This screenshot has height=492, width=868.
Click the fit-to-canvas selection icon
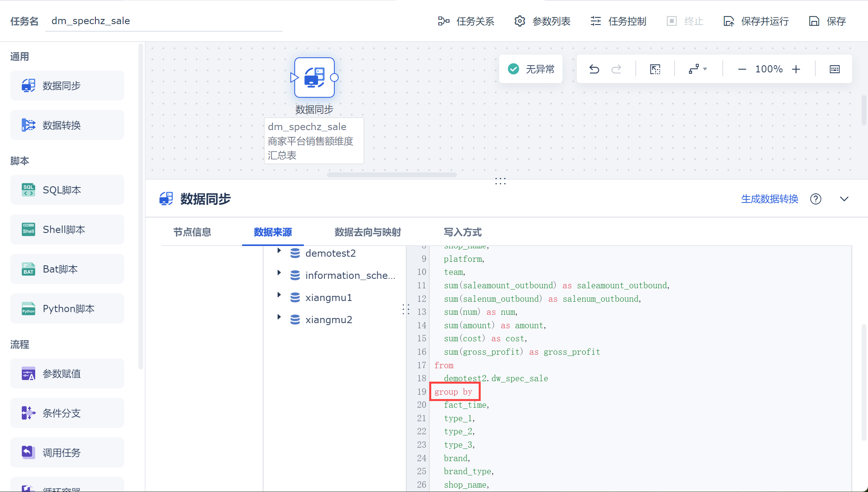tap(655, 69)
